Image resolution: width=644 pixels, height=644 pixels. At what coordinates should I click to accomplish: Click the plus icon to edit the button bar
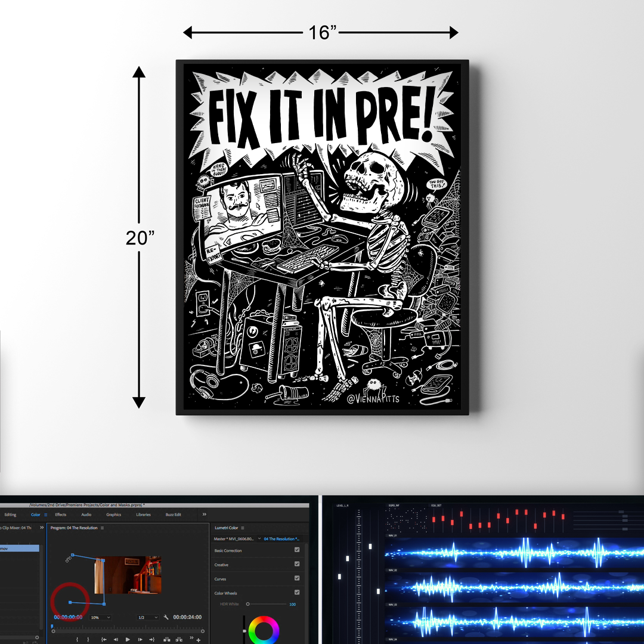click(197, 640)
